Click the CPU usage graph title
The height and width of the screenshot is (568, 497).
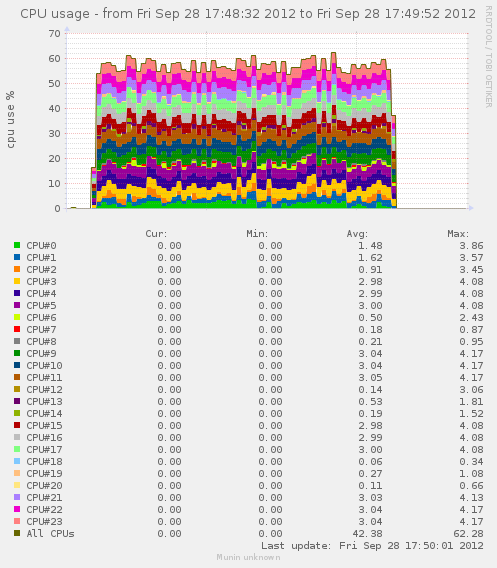(x=248, y=14)
